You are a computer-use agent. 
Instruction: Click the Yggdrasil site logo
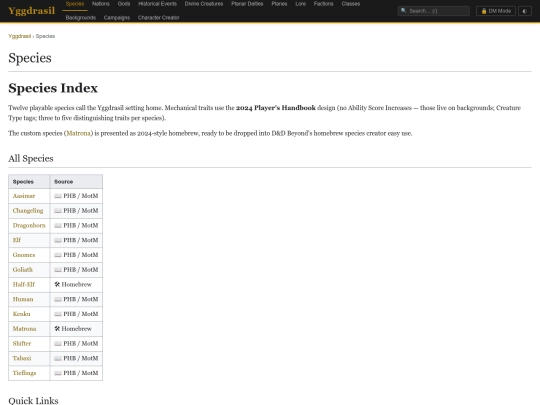pos(31,11)
